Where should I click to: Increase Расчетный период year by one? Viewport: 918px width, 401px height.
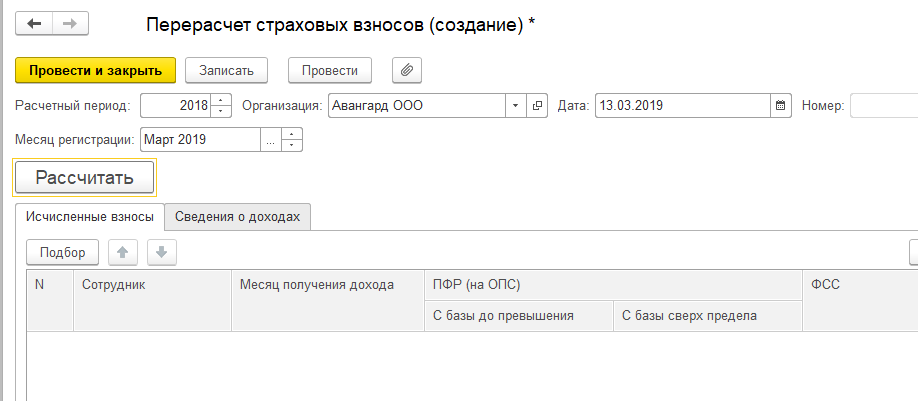(x=222, y=100)
